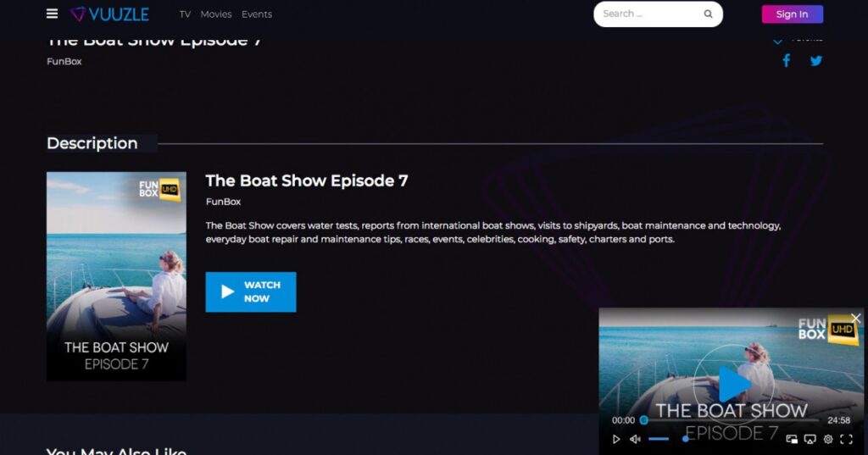The image size is (868, 455).
Task: Open the Events menu item
Action: (x=257, y=14)
